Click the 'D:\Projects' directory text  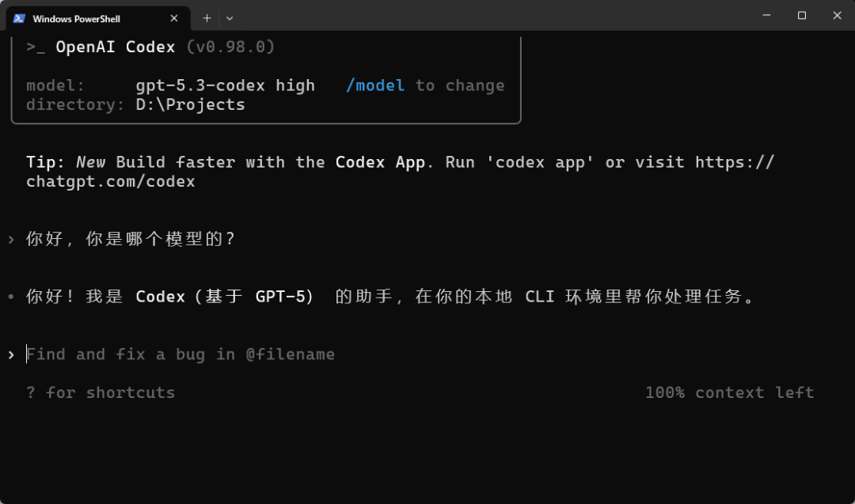pos(190,104)
